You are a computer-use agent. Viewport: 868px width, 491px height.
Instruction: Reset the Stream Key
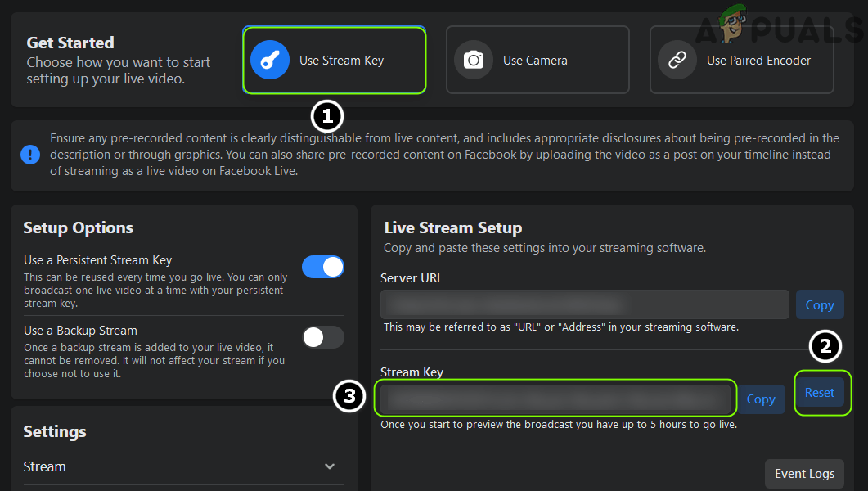pyautogui.click(x=819, y=392)
